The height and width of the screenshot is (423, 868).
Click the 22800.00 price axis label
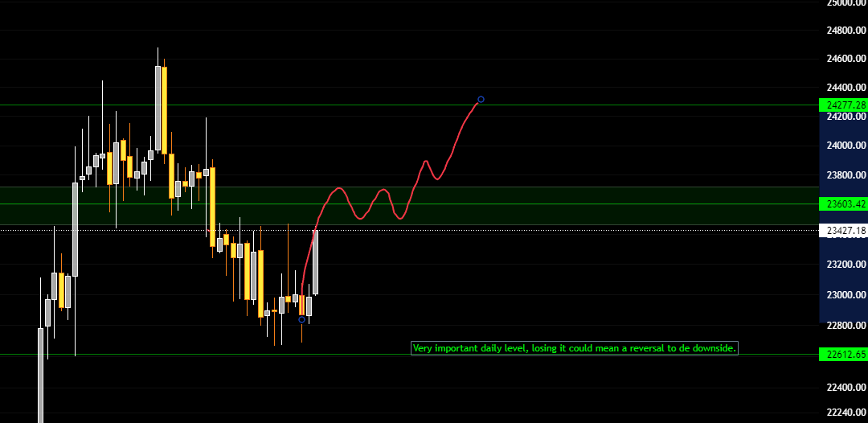pyautogui.click(x=845, y=326)
